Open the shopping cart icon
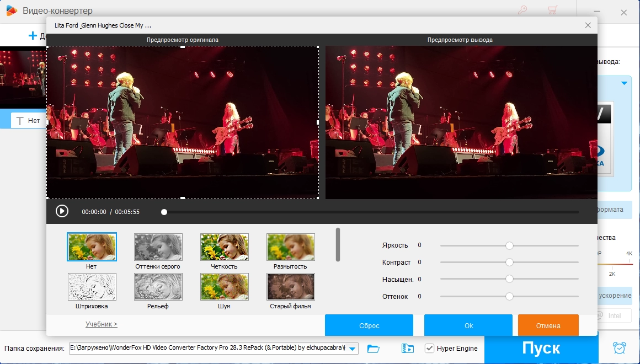The image size is (640, 364). pyautogui.click(x=553, y=10)
